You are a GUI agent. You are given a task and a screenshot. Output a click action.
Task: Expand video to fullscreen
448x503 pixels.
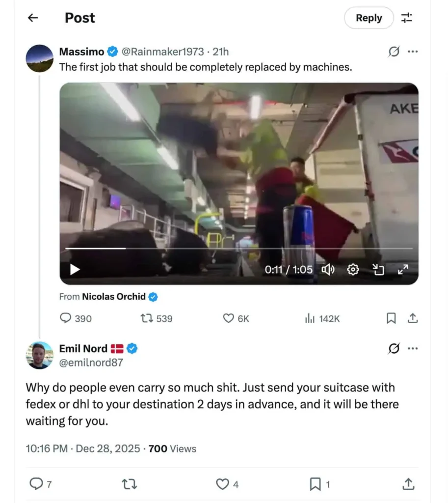(x=402, y=269)
